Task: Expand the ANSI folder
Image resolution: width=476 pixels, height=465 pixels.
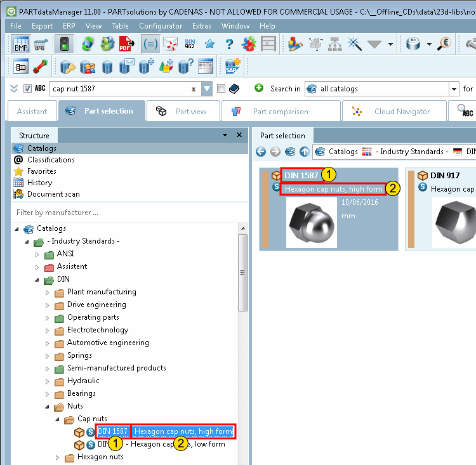Action: pyautogui.click(x=37, y=254)
